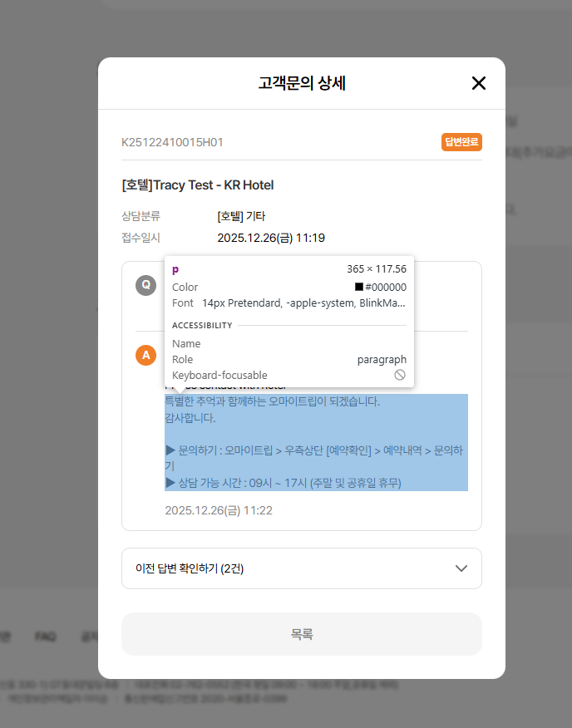Click the 상담분류 label

pyautogui.click(x=141, y=216)
